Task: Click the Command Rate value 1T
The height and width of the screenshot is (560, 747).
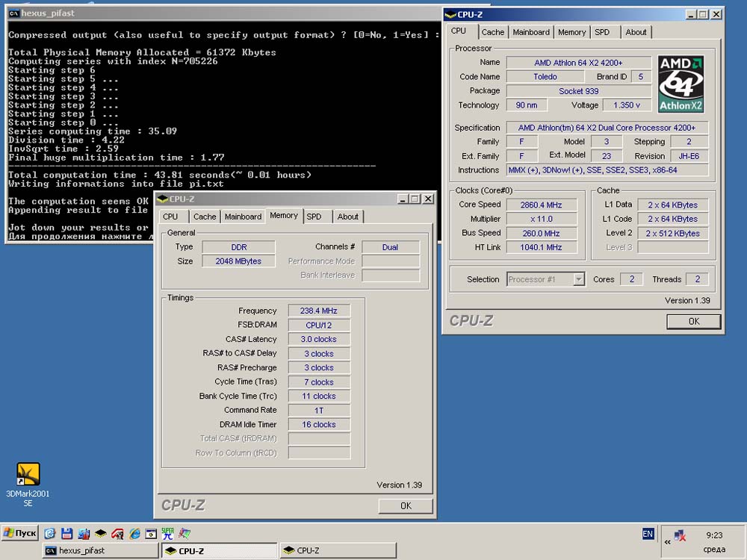Action: point(319,411)
